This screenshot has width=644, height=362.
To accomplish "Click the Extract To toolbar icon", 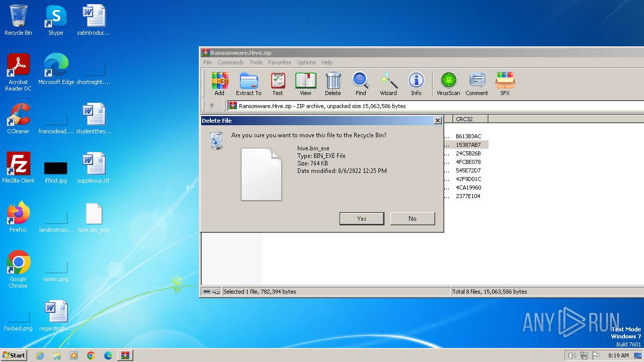I will [249, 83].
